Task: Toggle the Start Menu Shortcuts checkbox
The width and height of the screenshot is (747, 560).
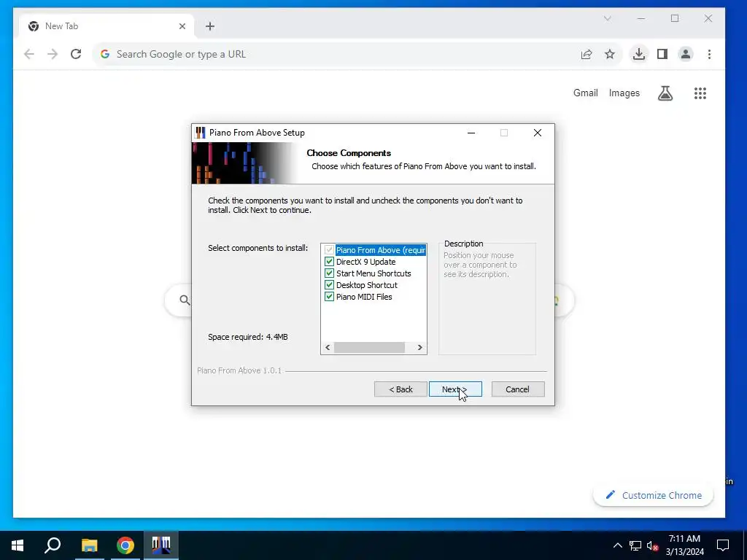Action: pos(329,273)
